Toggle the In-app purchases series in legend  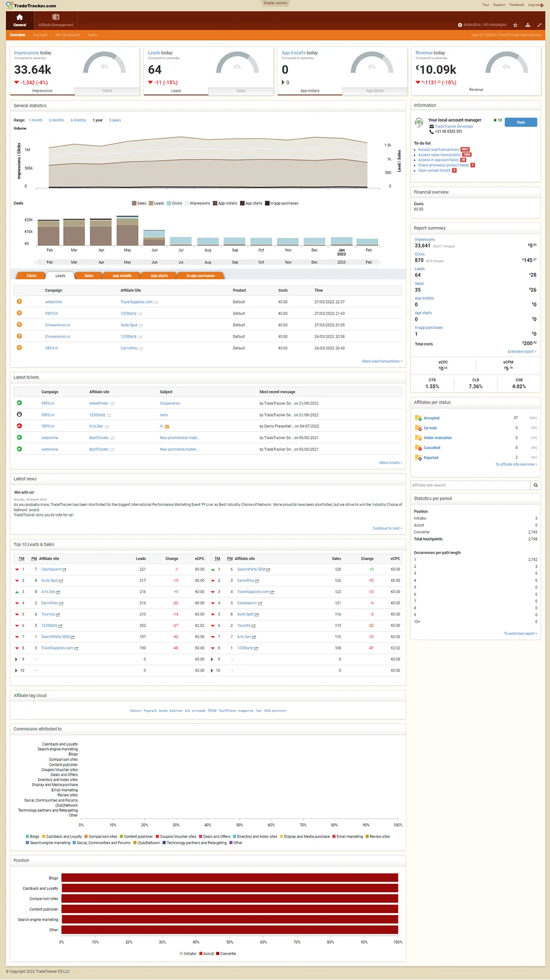(282, 203)
